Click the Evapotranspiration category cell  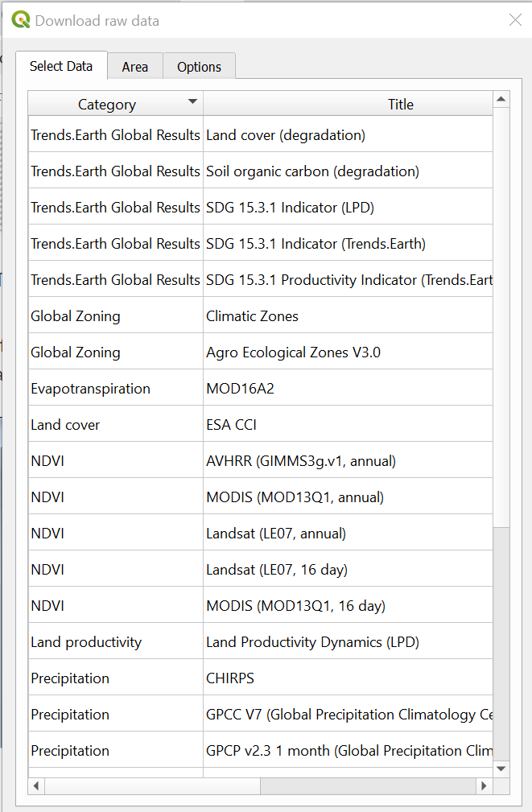point(116,389)
